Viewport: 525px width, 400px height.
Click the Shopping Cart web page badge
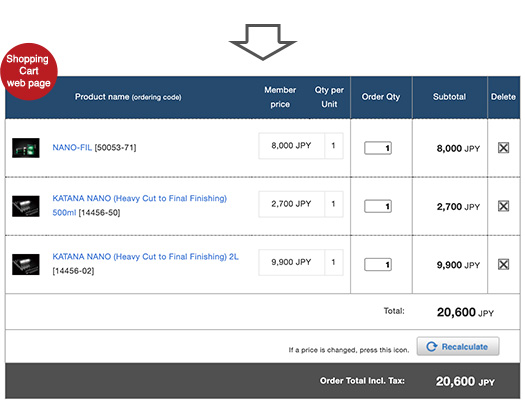[29, 71]
